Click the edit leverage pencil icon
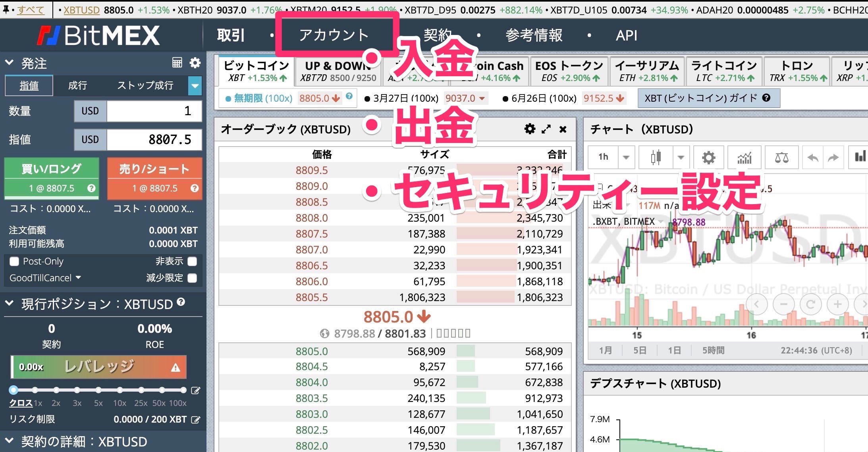Viewport: 868px width, 452px height. click(x=195, y=390)
